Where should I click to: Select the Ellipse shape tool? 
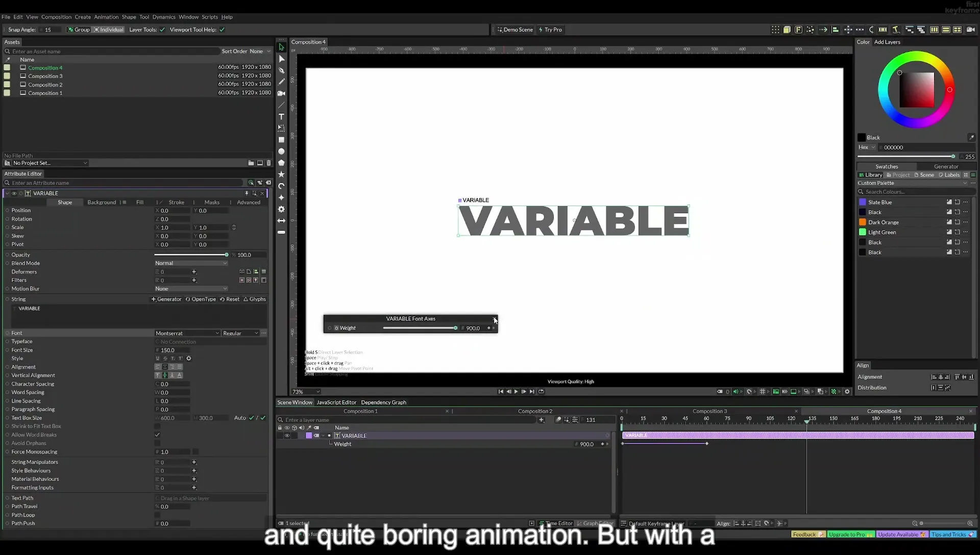[x=281, y=152]
